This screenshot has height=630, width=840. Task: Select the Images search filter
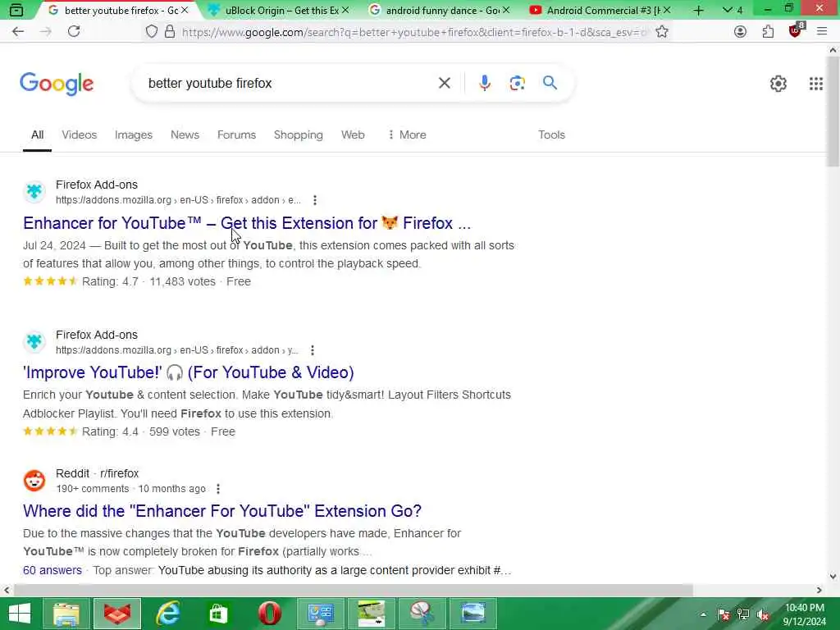click(x=134, y=135)
